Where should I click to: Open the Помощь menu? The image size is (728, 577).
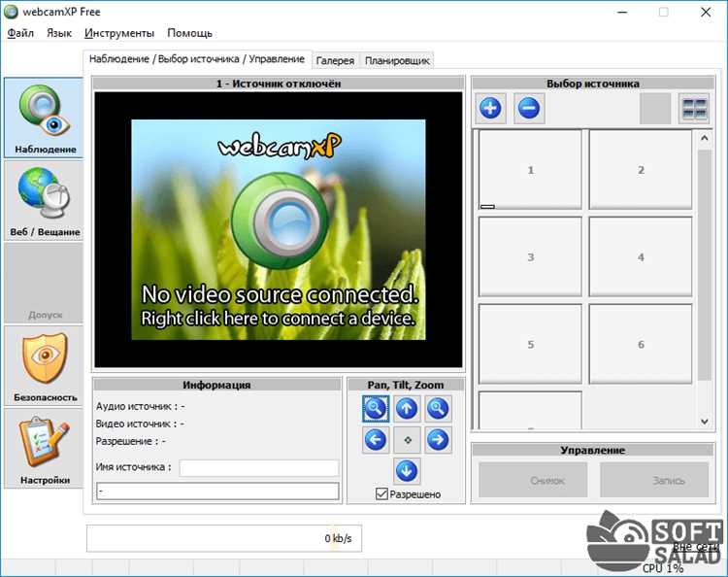pos(189,33)
